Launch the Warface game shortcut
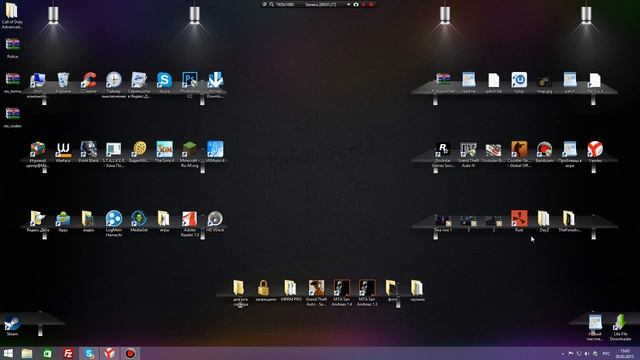 63,150
